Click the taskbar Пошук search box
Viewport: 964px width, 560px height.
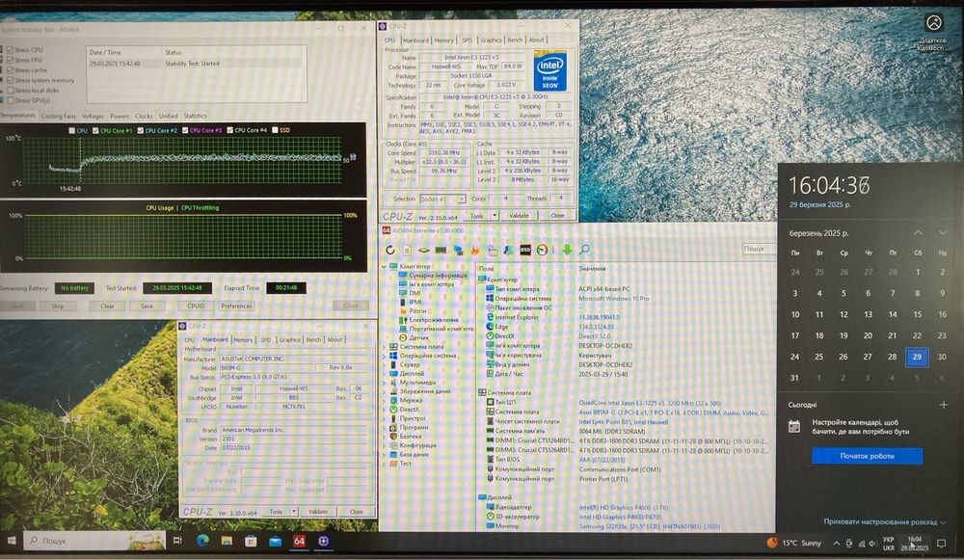[94, 541]
